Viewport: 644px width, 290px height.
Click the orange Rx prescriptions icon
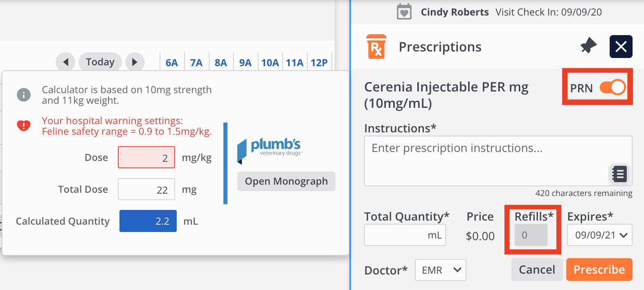(376, 47)
